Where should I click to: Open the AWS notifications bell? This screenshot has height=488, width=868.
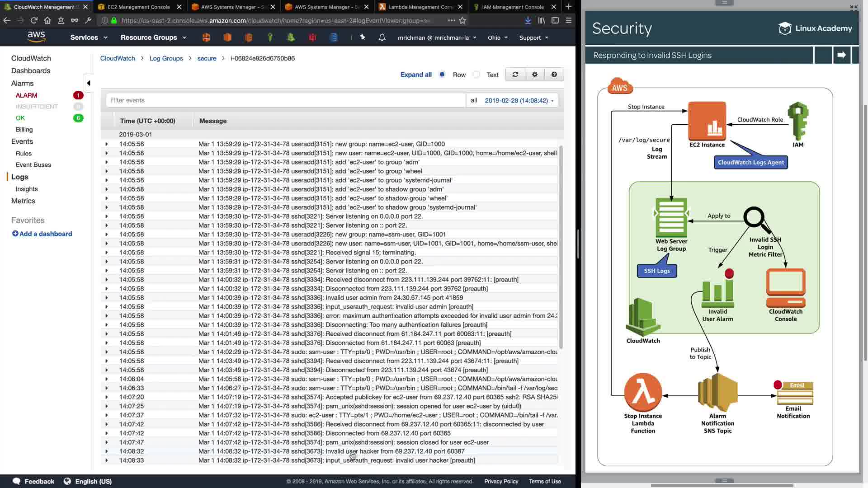[x=382, y=38]
